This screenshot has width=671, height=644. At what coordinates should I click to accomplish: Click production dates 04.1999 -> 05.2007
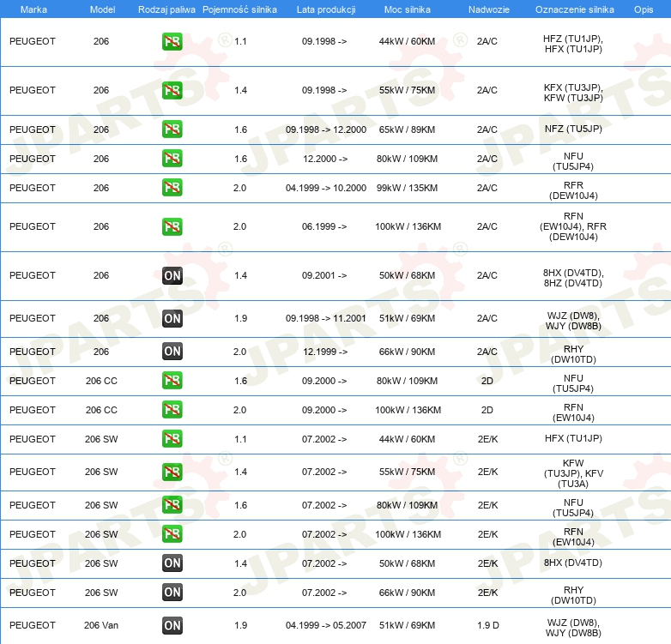pyautogui.click(x=326, y=625)
